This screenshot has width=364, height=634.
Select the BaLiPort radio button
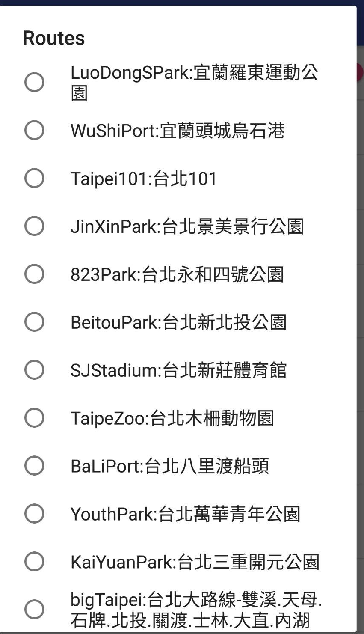point(34,466)
